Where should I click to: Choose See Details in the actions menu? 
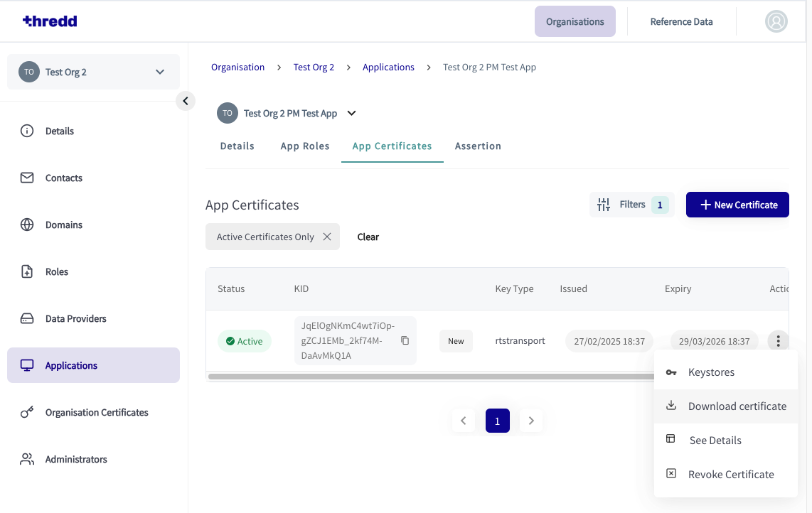725,441
